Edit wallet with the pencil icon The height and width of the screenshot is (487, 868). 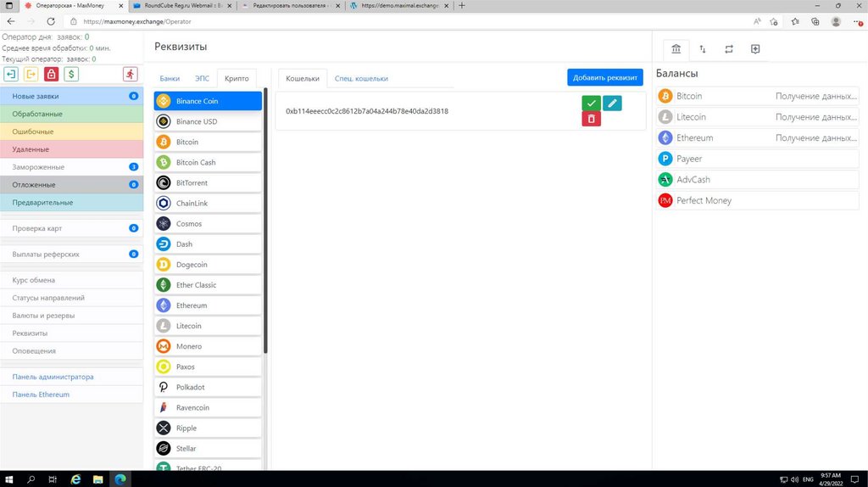pos(612,103)
